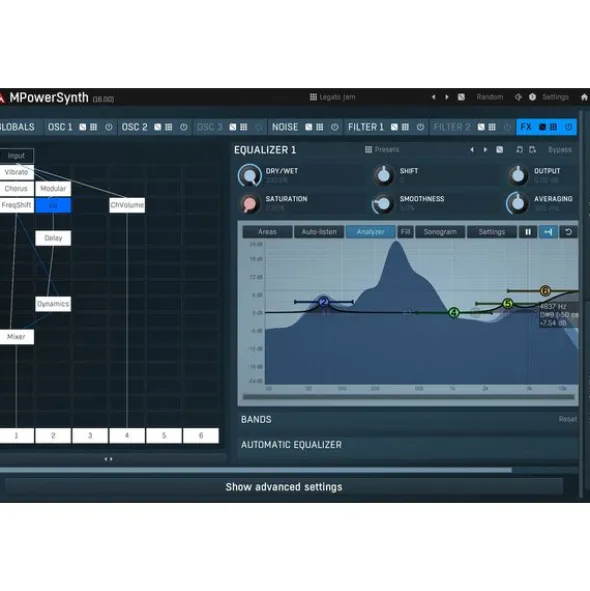Image resolution: width=590 pixels, height=591 pixels.
Task: Go to the next Equalizer 1 preset arrow
Action: (485, 150)
